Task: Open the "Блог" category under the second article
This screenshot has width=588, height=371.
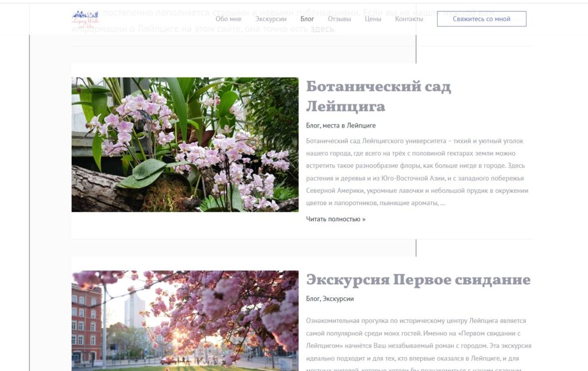Action: pos(313,299)
